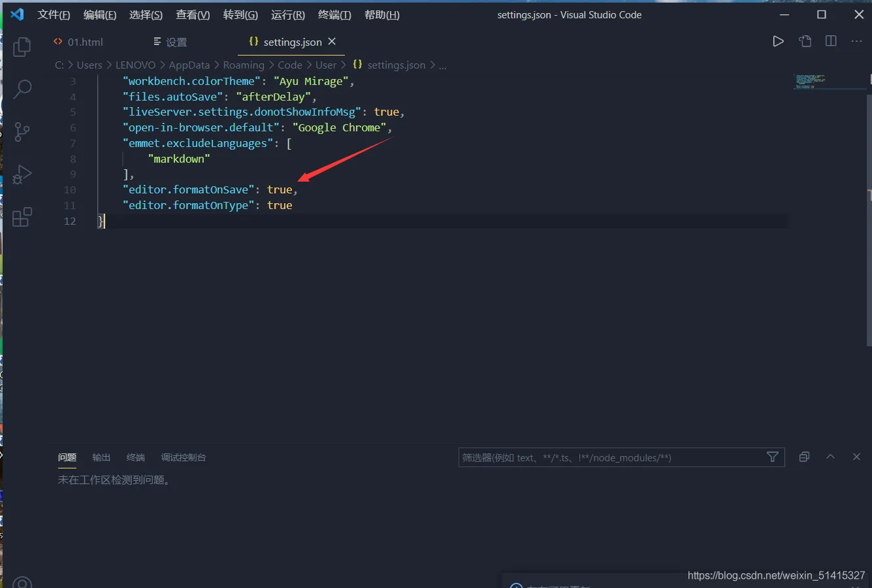This screenshot has height=588, width=872.
Task: Switch to the 设置 tab
Action: pyautogui.click(x=170, y=42)
